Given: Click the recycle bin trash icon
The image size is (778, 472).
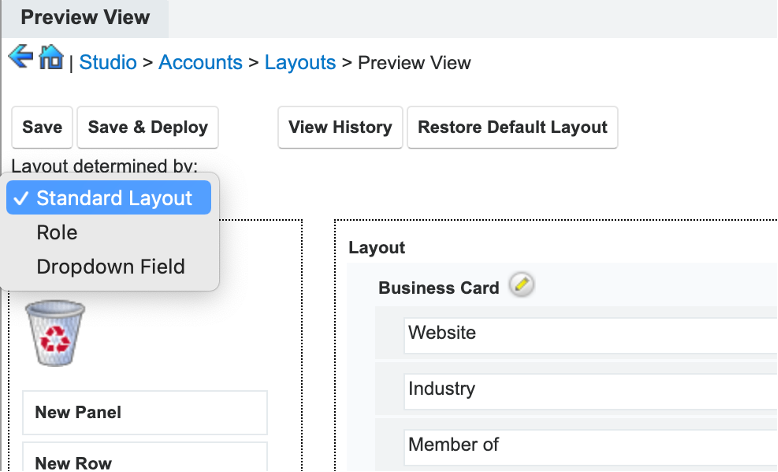Looking at the screenshot, I should (55, 333).
